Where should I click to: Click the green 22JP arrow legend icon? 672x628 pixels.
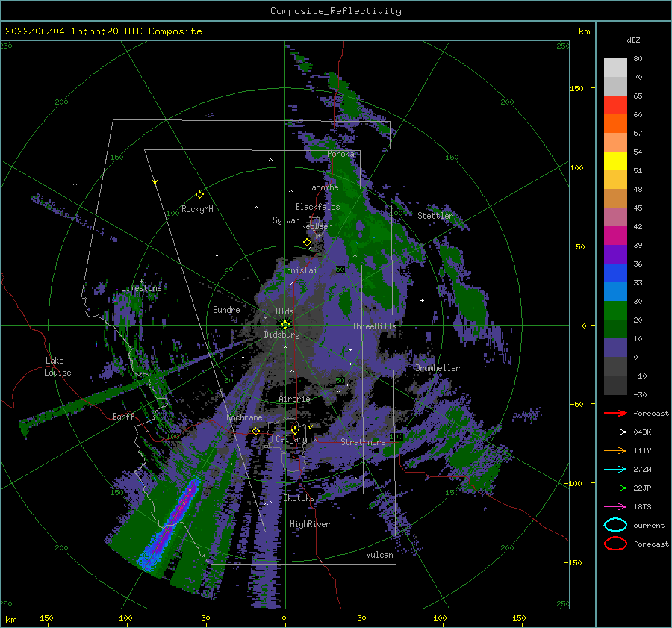point(615,488)
